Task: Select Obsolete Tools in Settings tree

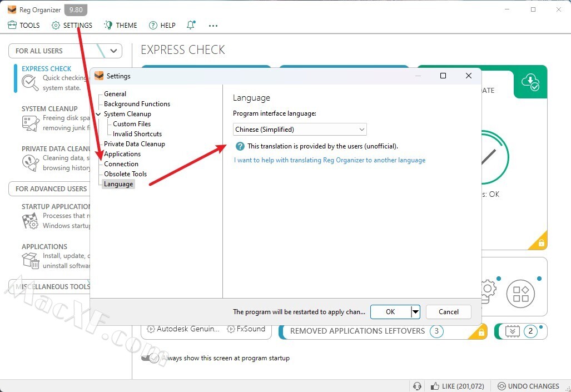Action: [x=125, y=174]
